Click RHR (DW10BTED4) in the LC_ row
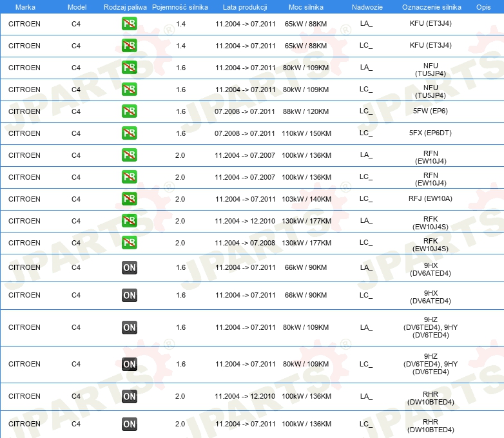This screenshot has width=504, height=438. point(431,426)
